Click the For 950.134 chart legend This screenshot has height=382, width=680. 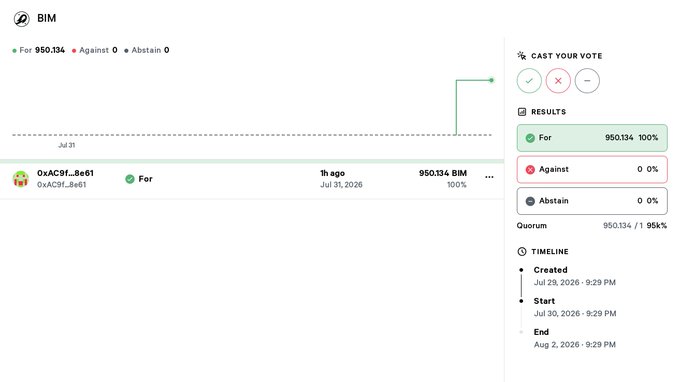tap(39, 50)
